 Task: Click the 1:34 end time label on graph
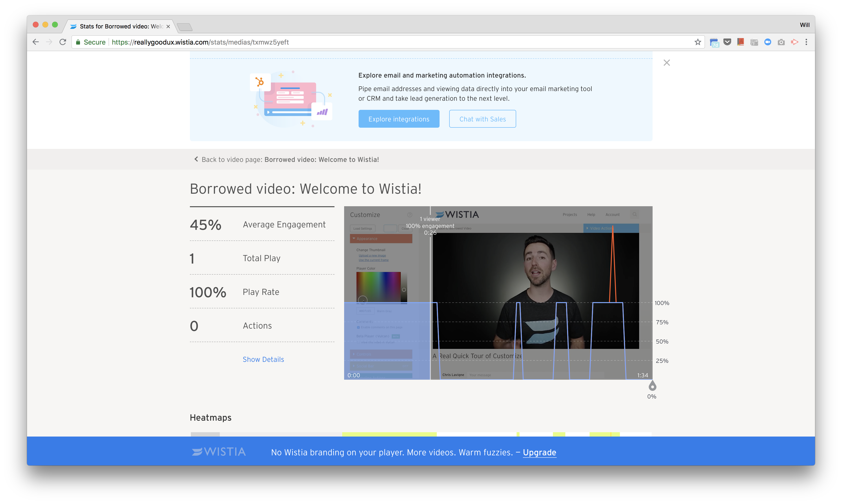[x=643, y=375]
